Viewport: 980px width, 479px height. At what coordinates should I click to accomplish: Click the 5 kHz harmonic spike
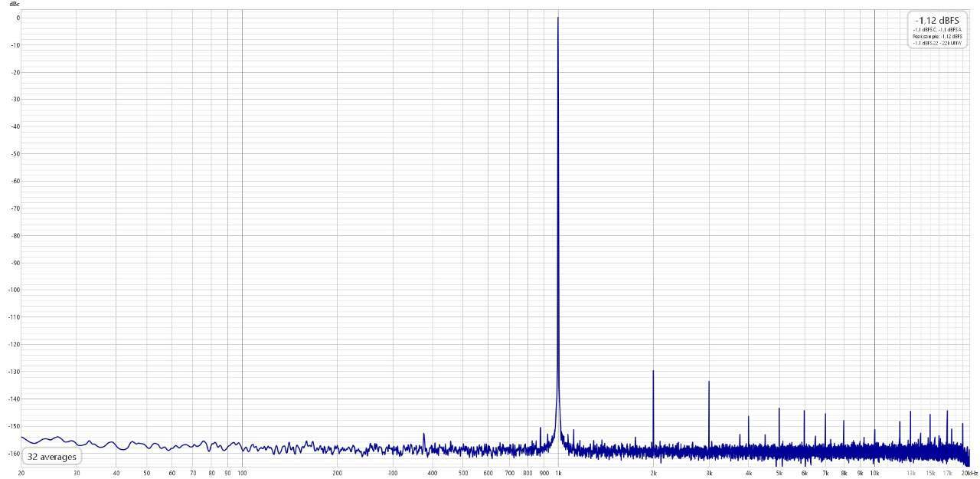[x=779, y=428]
